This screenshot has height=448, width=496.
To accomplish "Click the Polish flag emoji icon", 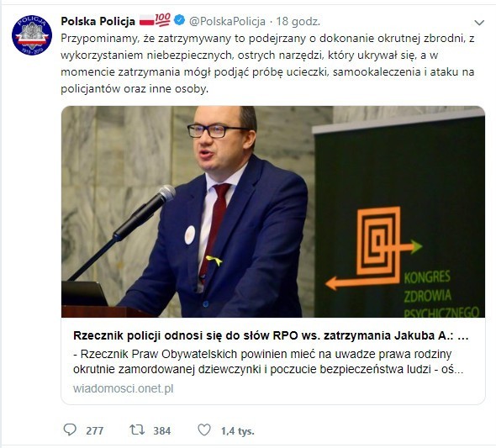I will click(x=146, y=20).
